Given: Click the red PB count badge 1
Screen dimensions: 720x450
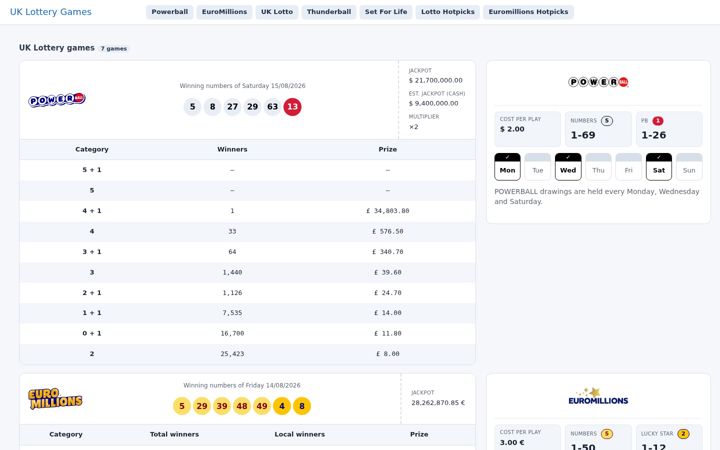Looking at the screenshot, I should coord(658,121).
